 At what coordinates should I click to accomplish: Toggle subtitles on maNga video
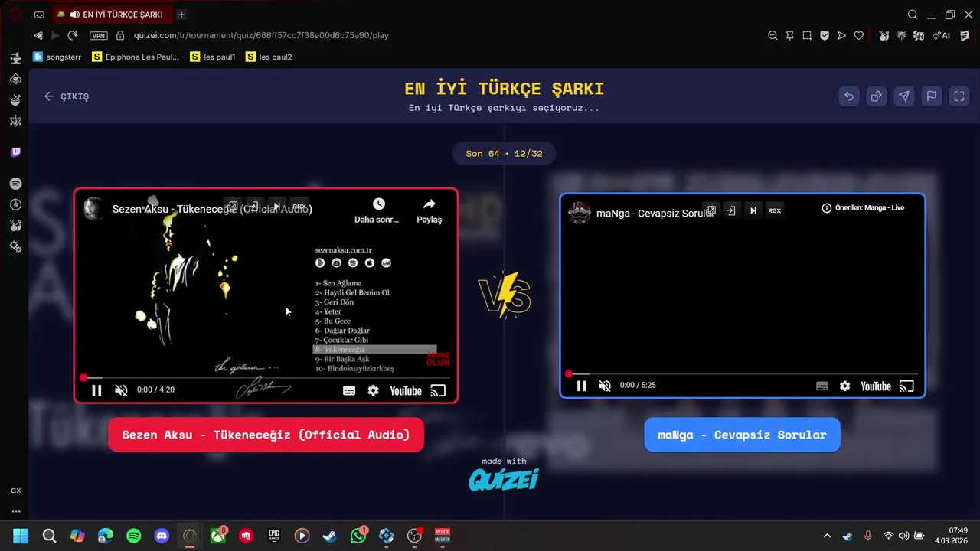click(822, 386)
